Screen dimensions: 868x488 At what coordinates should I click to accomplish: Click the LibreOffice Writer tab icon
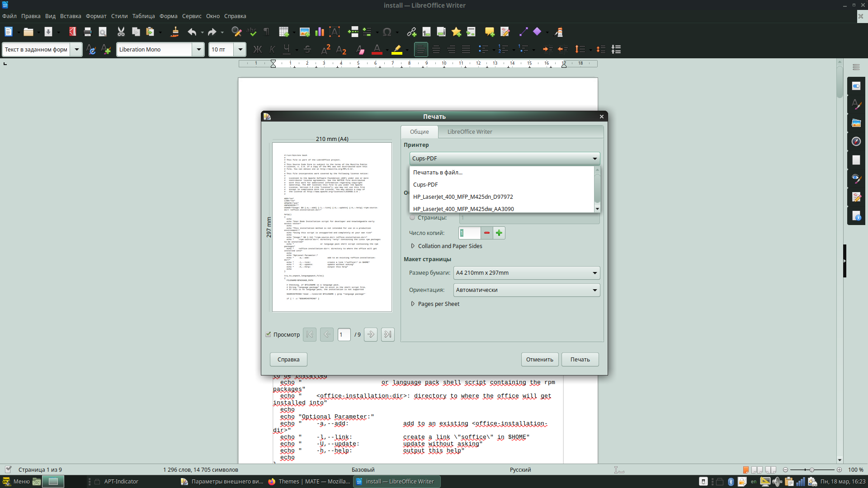(470, 131)
